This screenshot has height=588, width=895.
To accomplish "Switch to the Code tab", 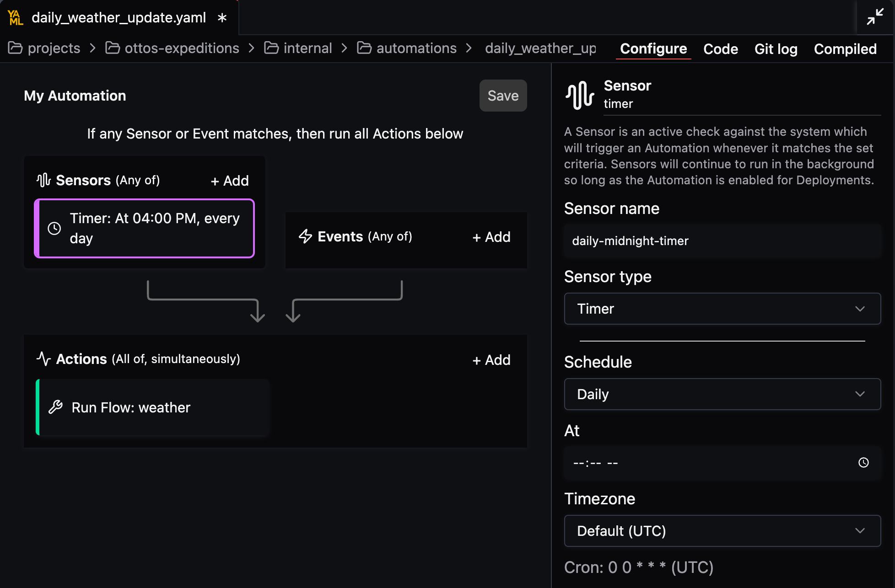I will pyautogui.click(x=720, y=49).
